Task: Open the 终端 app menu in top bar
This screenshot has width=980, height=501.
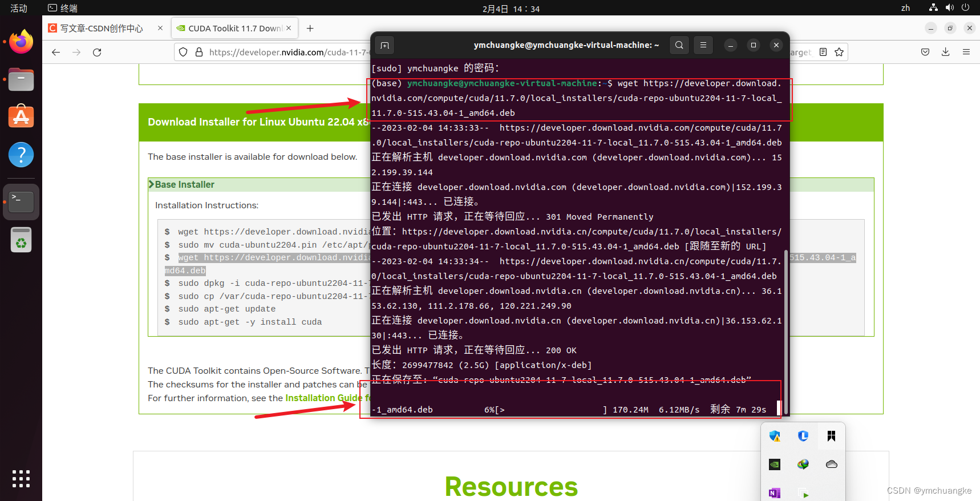Action: point(63,8)
